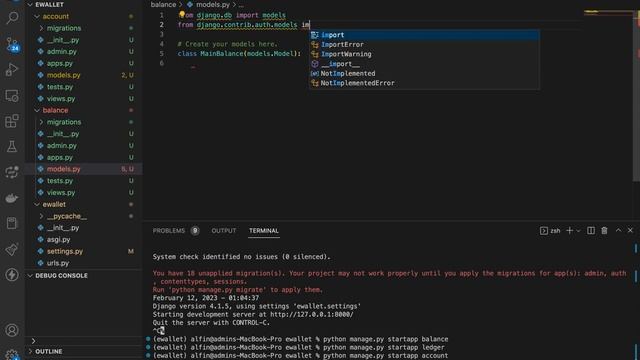
Task: Open Run and Debug view
Action: [x=12, y=70]
